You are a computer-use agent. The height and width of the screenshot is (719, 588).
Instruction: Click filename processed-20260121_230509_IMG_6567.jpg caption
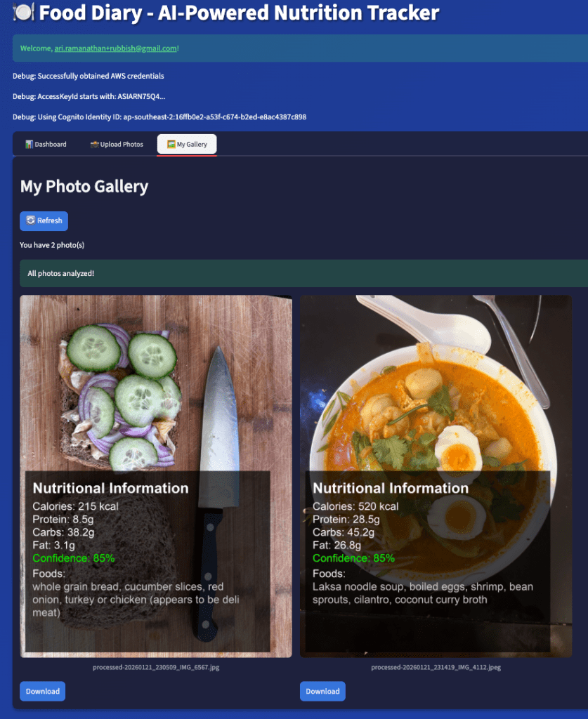coord(156,667)
